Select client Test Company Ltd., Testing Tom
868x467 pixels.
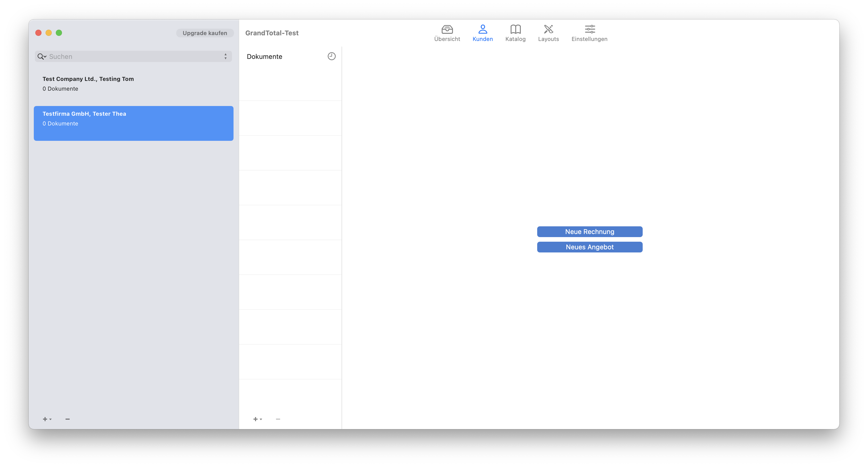[133, 84]
